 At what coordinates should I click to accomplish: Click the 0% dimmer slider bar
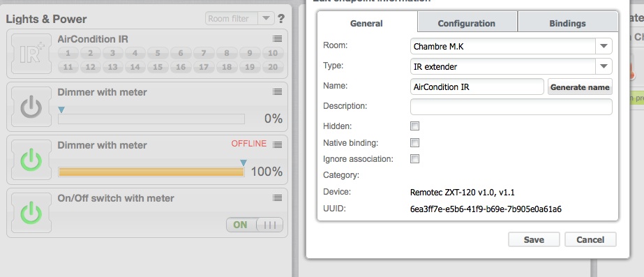(x=151, y=119)
